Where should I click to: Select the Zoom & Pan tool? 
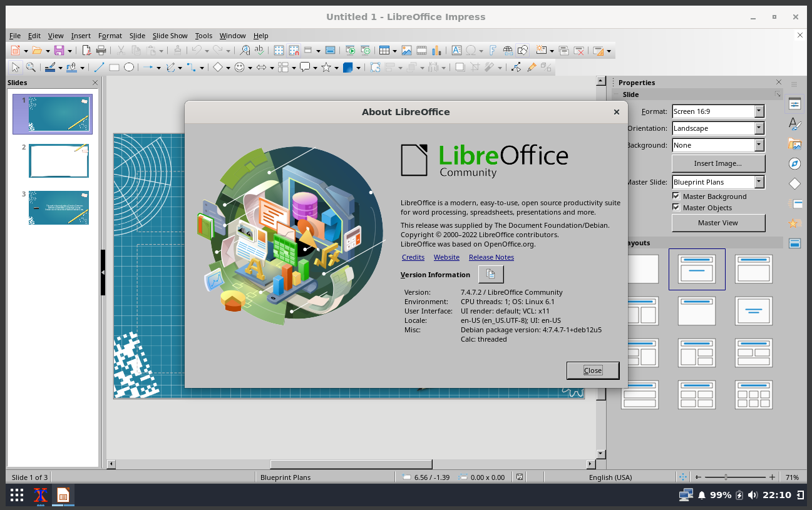pyautogui.click(x=29, y=67)
